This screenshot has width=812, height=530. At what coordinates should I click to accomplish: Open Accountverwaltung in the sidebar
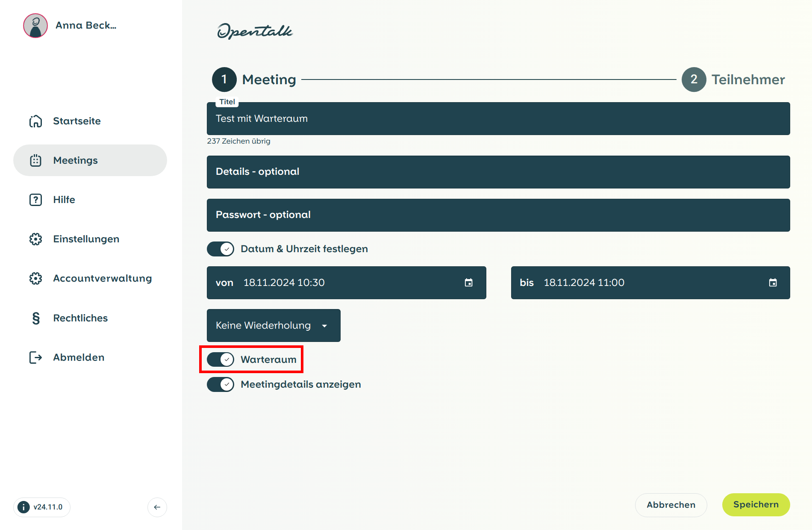point(102,278)
